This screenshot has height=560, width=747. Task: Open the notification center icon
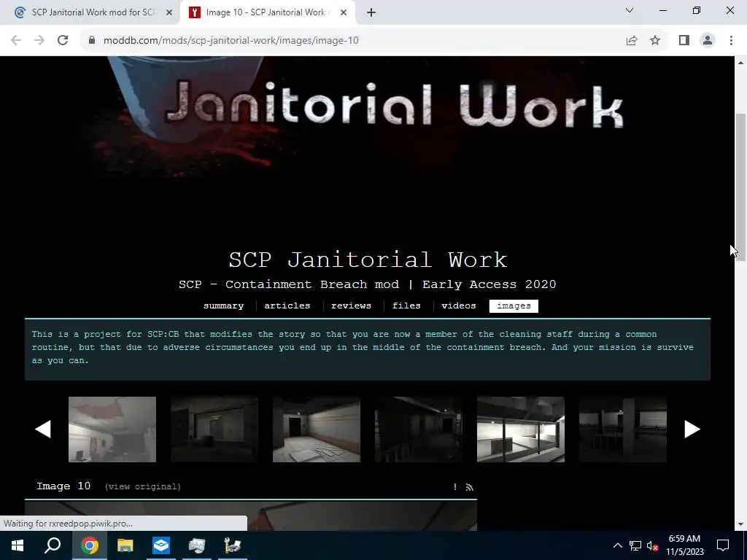tap(723, 545)
